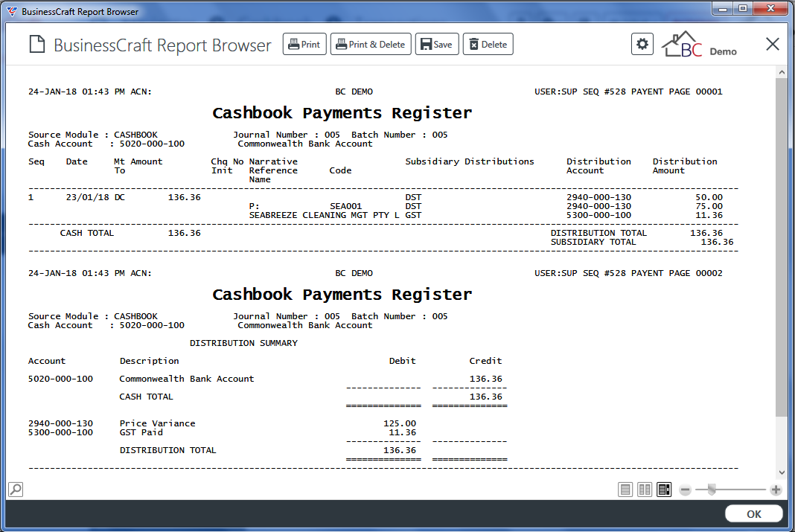Click GST Paid description

[x=141, y=432]
